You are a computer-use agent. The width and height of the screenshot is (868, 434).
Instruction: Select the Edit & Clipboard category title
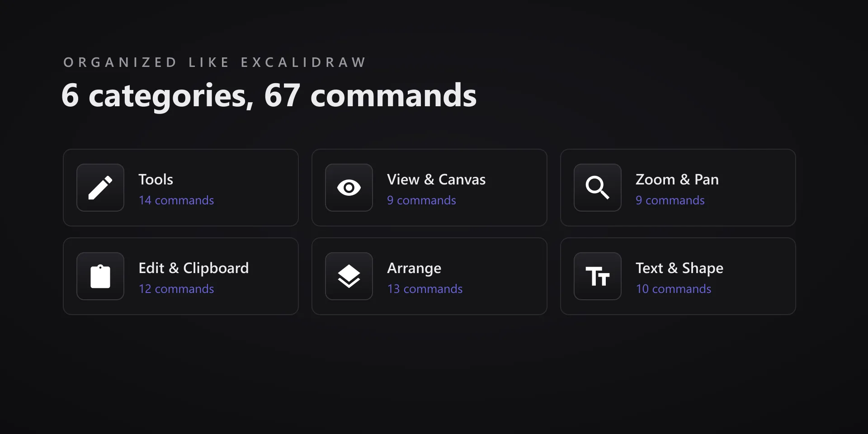coord(193,268)
